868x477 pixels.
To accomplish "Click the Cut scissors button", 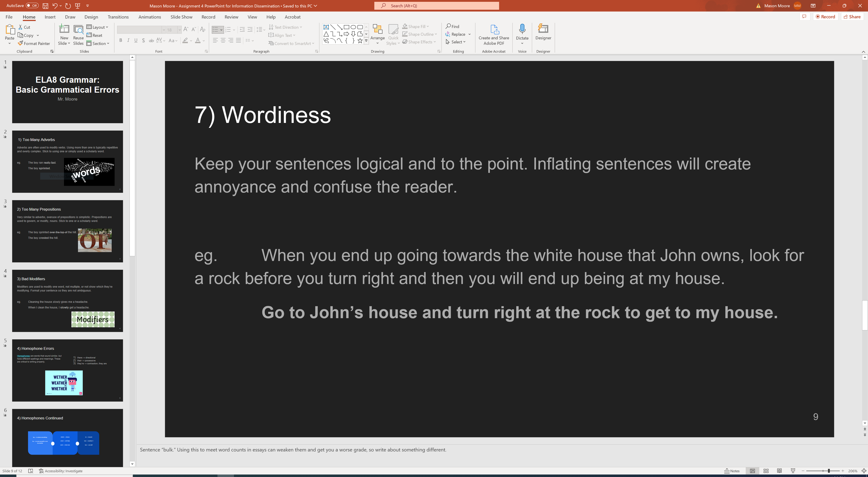I will tap(25, 27).
